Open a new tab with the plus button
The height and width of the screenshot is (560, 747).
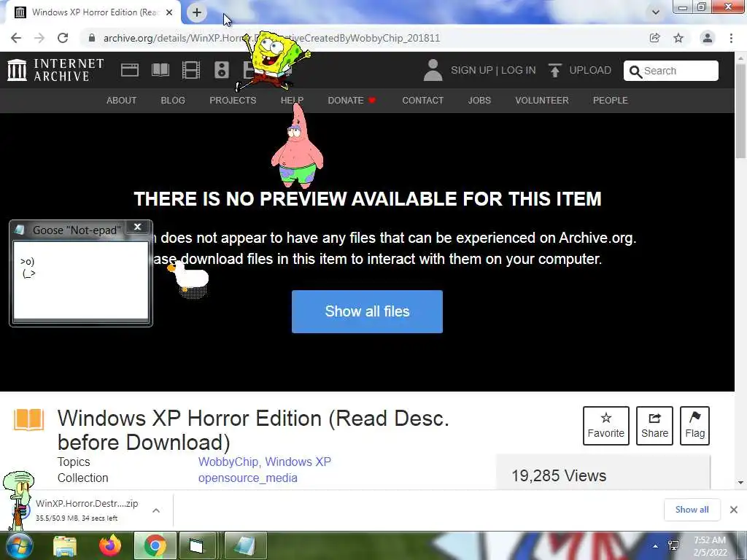coord(197,12)
